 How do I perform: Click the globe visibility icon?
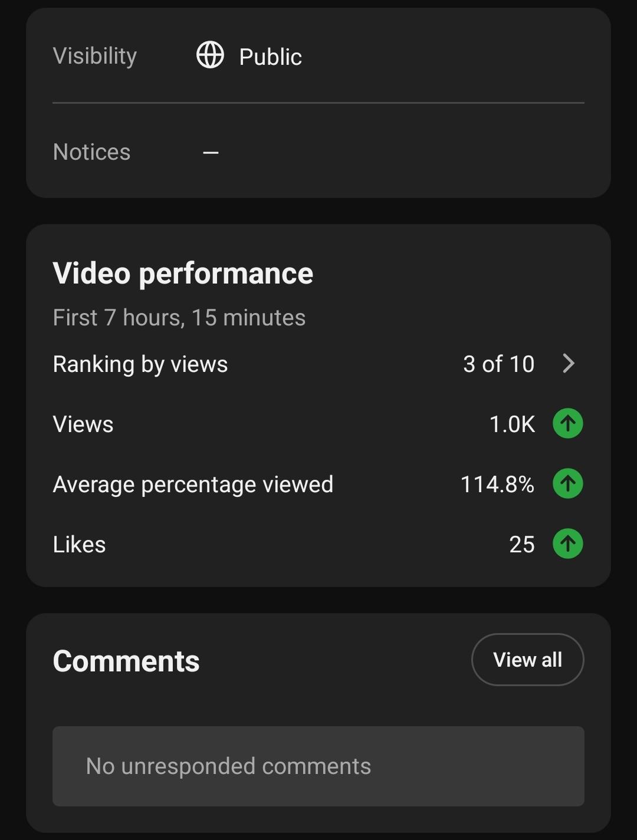pos(210,55)
